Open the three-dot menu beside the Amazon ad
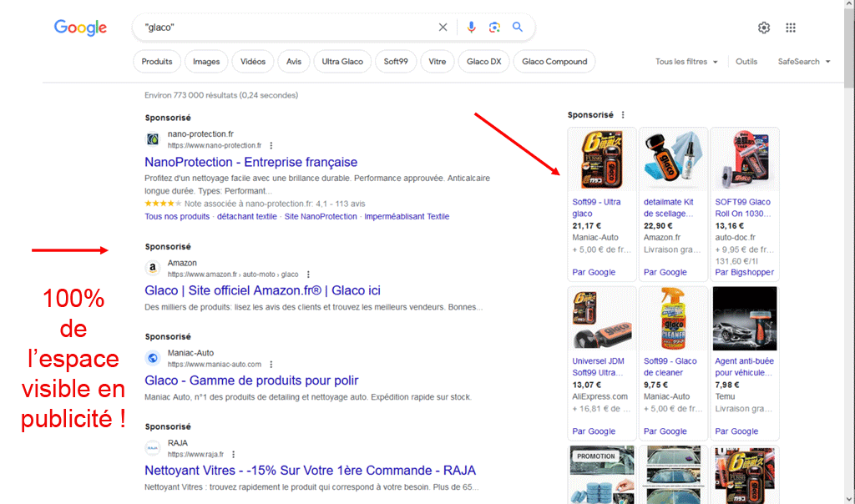The image size is (855, 504). tap(307, 274)
